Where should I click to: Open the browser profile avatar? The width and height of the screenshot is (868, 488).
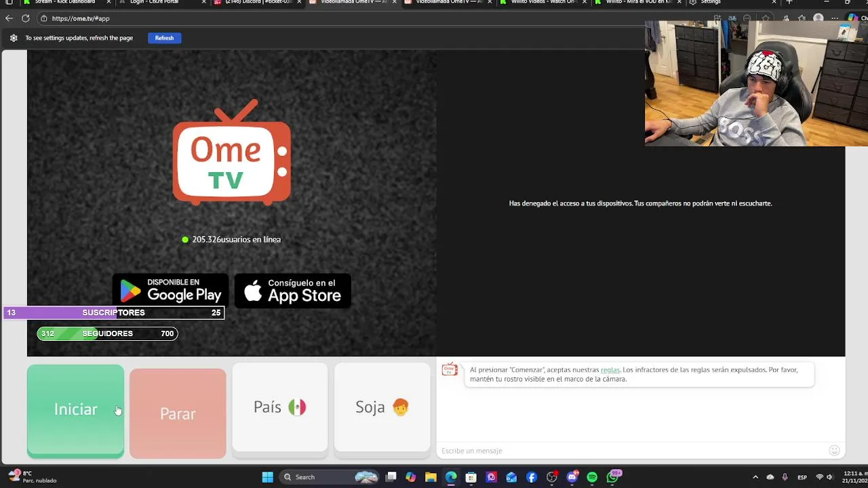tap(818, 18)
